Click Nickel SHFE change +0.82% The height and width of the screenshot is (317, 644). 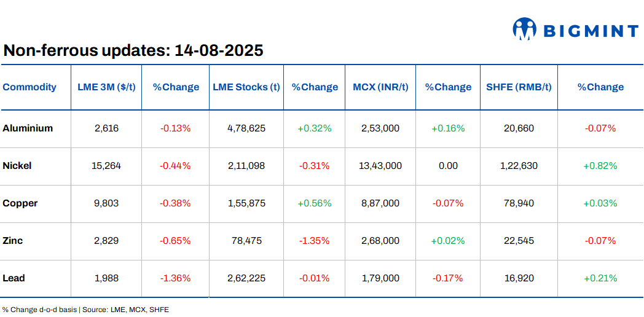coord(600,166)
